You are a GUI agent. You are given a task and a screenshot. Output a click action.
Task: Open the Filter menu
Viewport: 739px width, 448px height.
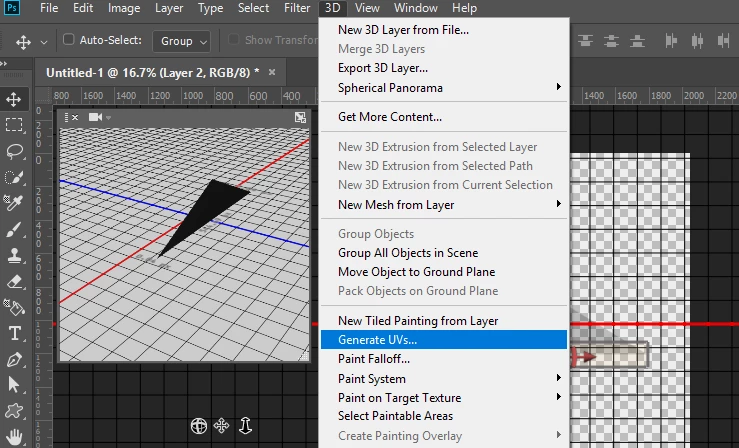297,8
